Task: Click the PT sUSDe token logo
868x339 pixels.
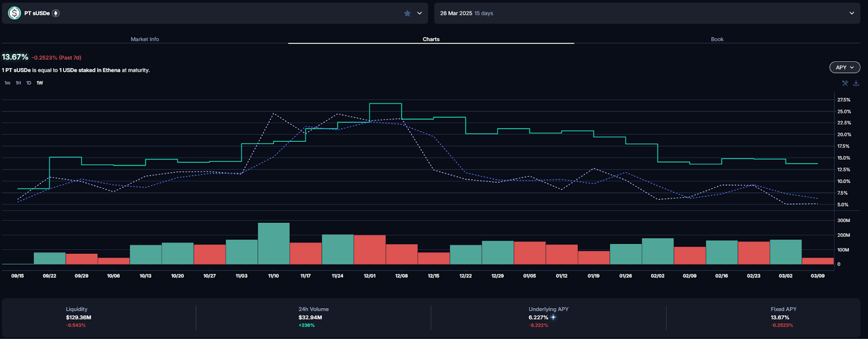Action: [x=15, y=13]
